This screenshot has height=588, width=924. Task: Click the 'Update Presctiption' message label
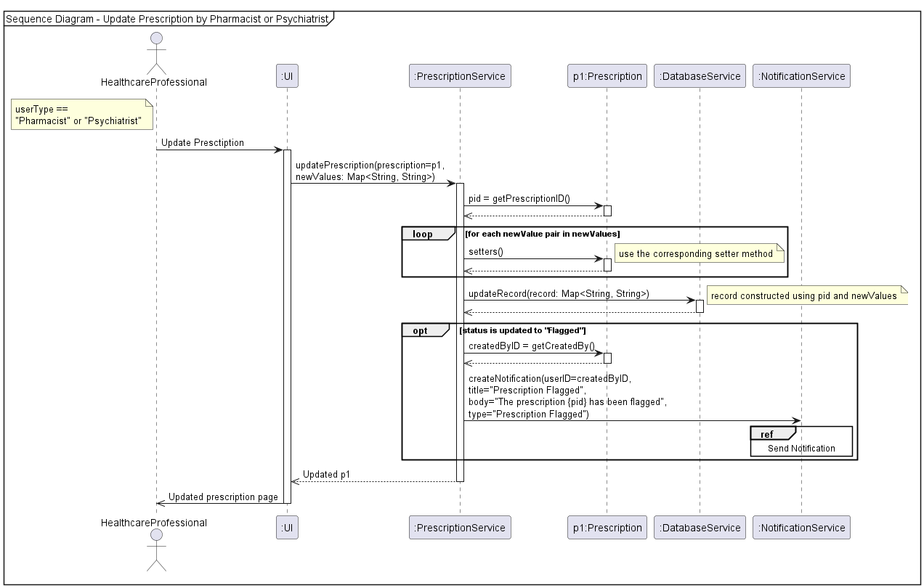pos(203,142)
